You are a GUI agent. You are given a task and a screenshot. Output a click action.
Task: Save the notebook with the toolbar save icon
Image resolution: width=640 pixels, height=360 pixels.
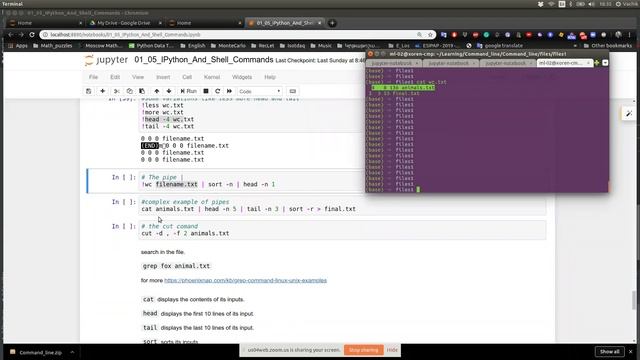click(89, 91)
